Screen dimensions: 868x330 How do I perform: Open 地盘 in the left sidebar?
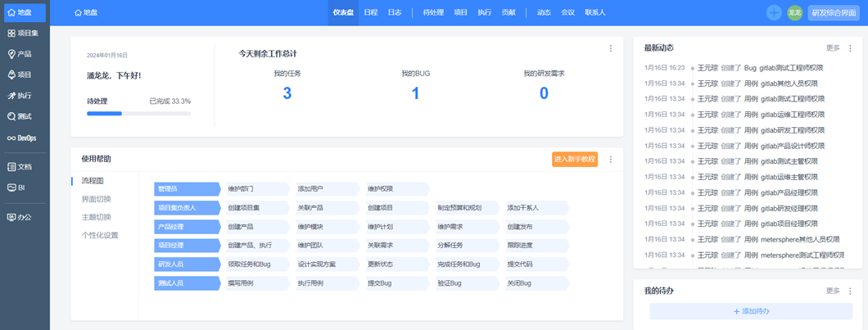click(25, 12)
